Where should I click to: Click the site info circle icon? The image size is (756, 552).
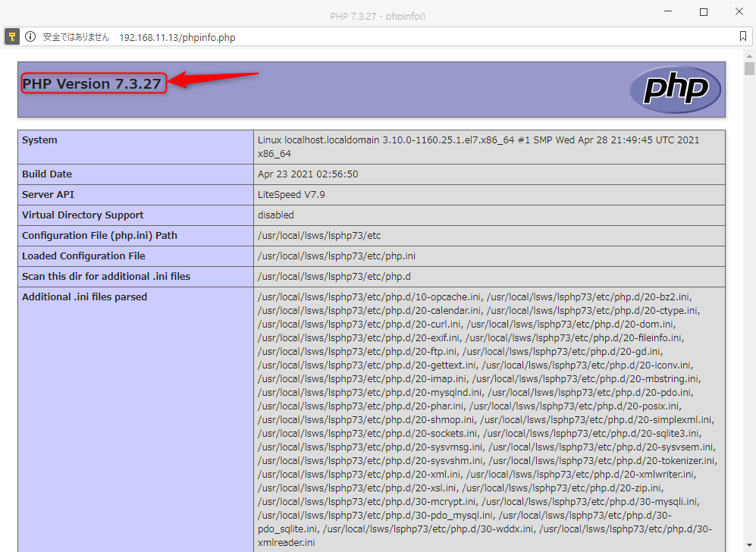tap(30, 36)
